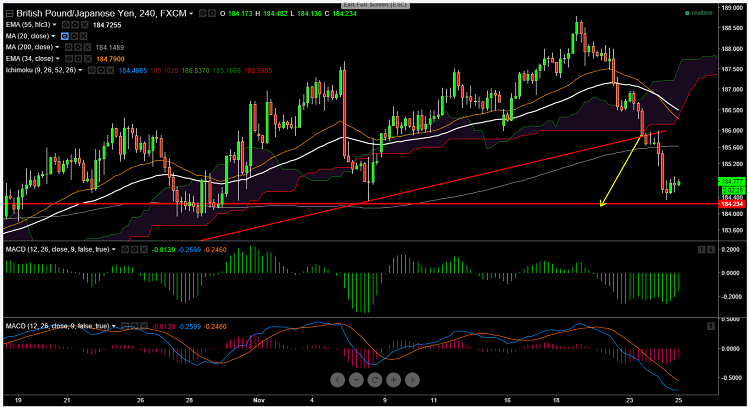Move the upper MACD pane up
748x407 pixels.
coord(701,250)
